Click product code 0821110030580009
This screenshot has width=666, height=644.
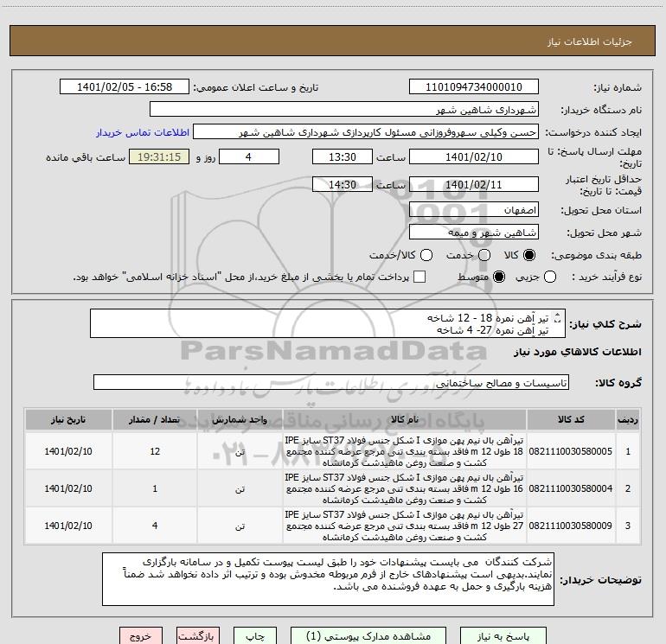pos(571,526)
